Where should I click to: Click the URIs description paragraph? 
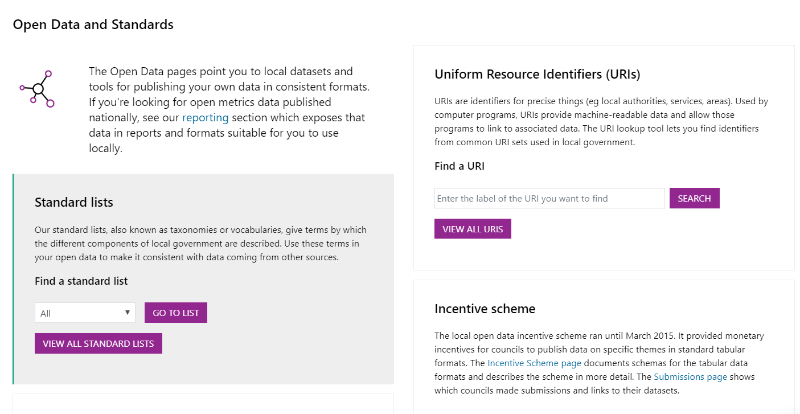click(602, 121)
